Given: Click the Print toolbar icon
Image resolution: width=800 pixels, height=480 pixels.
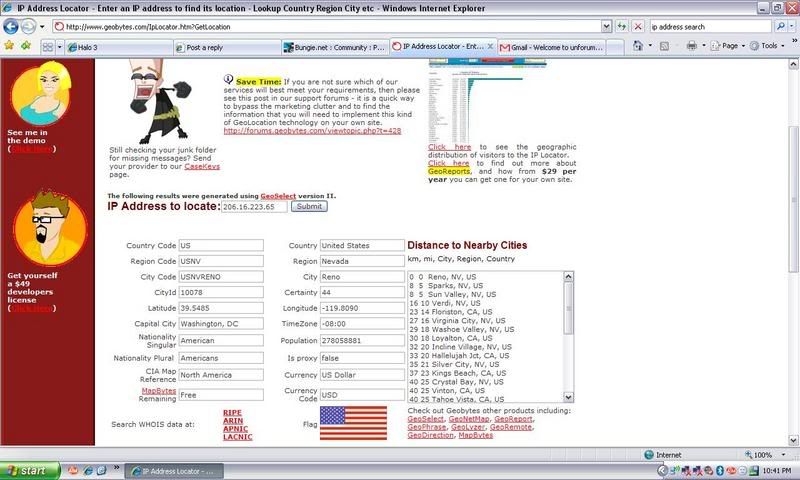Looking at the screenshot, I should [692, 46].
